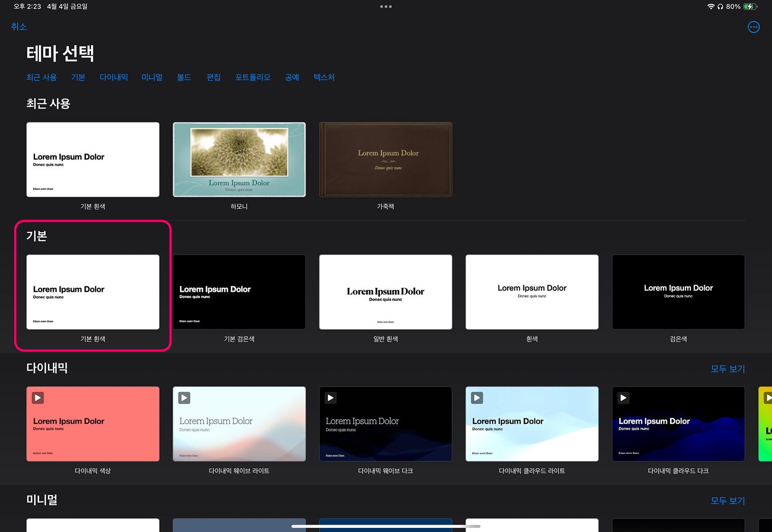Jump to the 편집 category tab
Viewport: 772px width, 532px height.
[214, 77]
